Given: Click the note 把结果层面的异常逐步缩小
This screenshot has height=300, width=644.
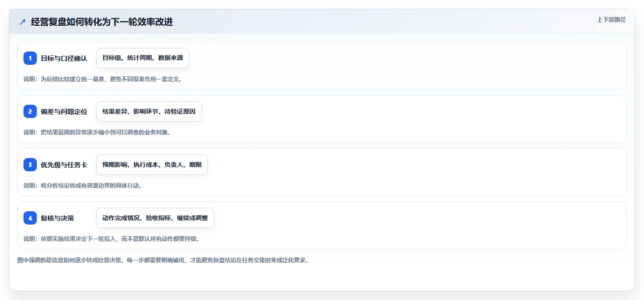Looking at the screenshot, I should [x=75, y=132].
